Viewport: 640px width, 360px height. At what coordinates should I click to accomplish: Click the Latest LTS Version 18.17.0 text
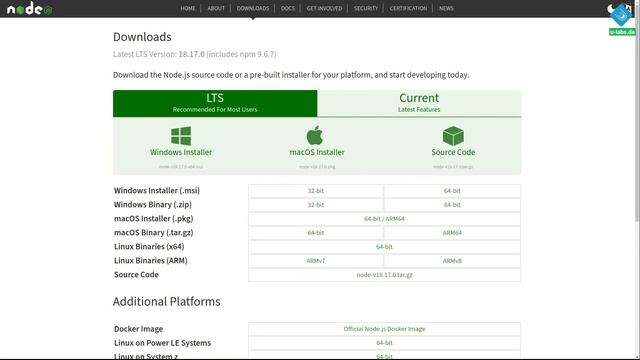pos(194,54)
